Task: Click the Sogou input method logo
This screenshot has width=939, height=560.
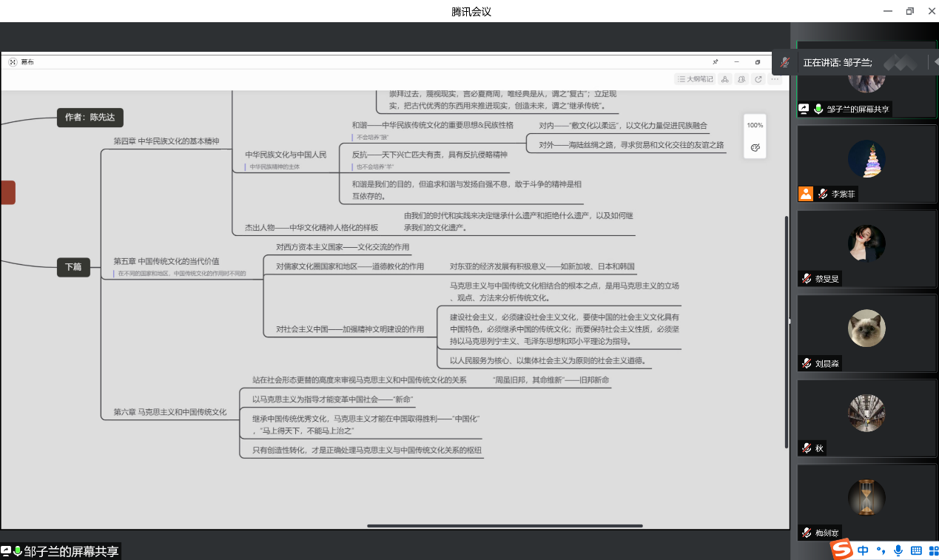Action: click(x=841, y=550)
